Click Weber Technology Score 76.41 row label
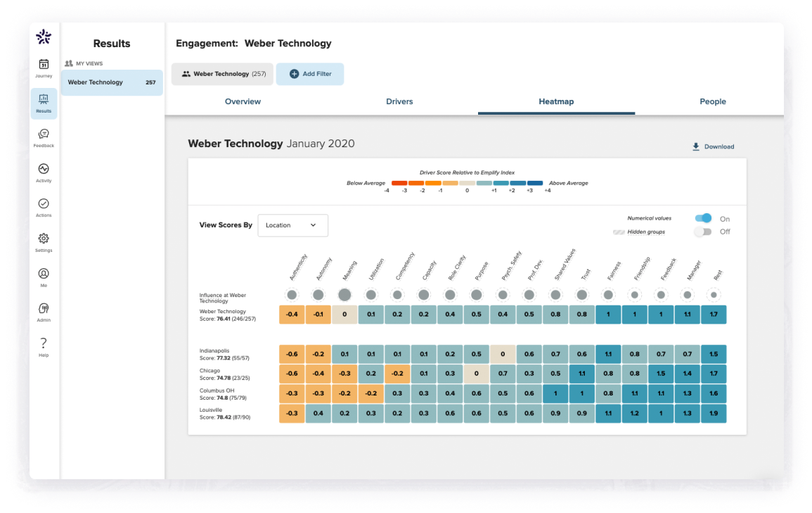Screen dimensions: 812x513 (x=227, y=315)
